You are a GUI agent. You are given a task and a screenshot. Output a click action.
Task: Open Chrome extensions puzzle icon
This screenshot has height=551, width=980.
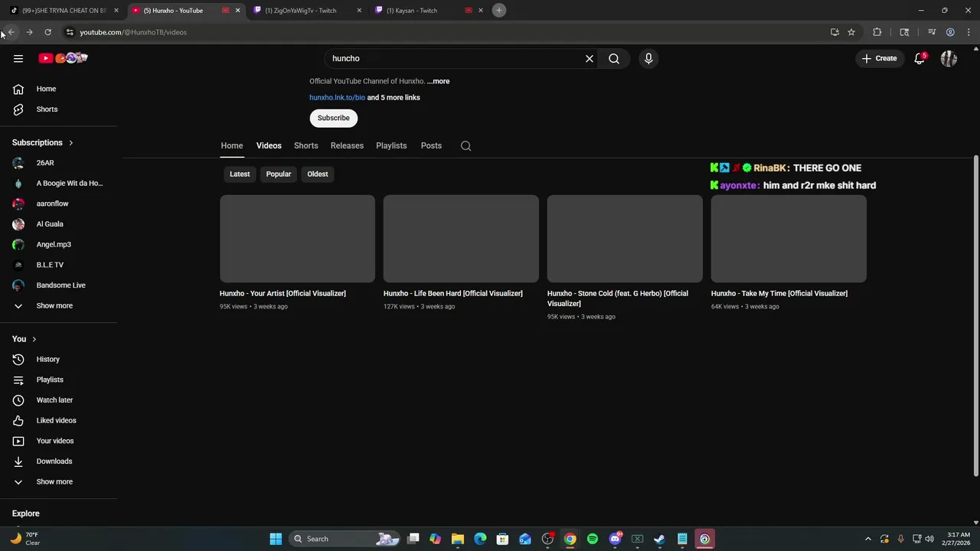(877, 32)
